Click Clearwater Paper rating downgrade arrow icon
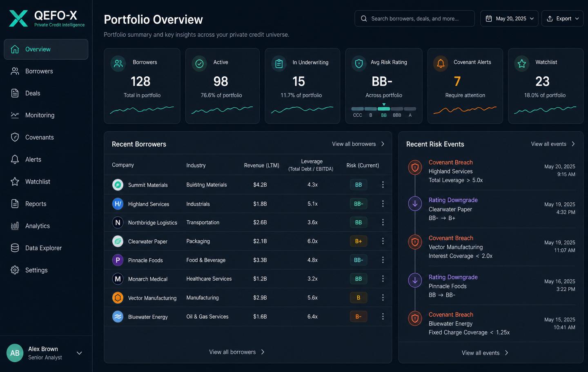Screen dimensions: 588x372 click(x=415, y=204)
